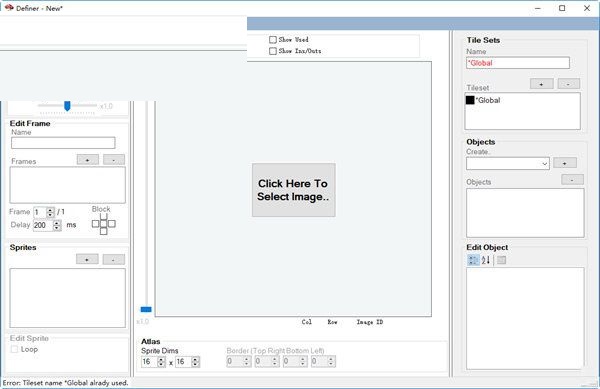Viewport: 600px width, 389px height.
Task: Adjust the vertical zoom slider handle
Action: pyautogui.click(x=146, y=309)
